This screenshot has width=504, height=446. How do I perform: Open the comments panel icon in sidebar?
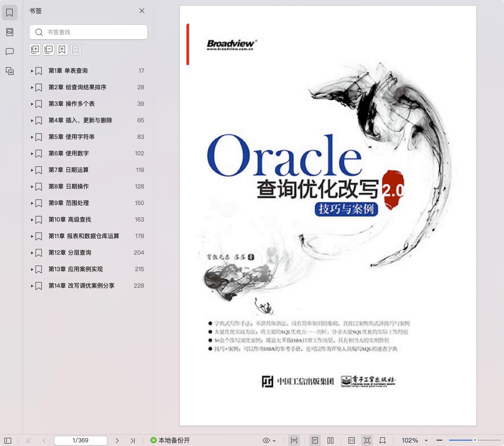pyautogui.click(x=10, y=51)
